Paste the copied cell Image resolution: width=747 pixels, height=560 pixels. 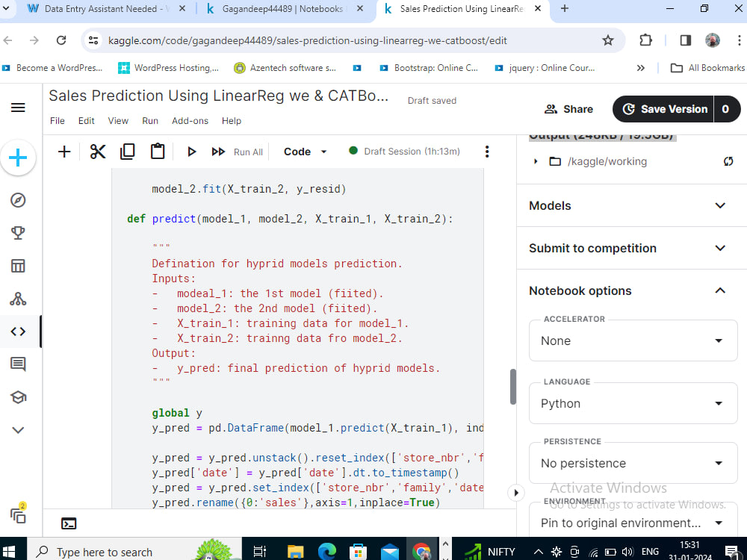(157, 151)
